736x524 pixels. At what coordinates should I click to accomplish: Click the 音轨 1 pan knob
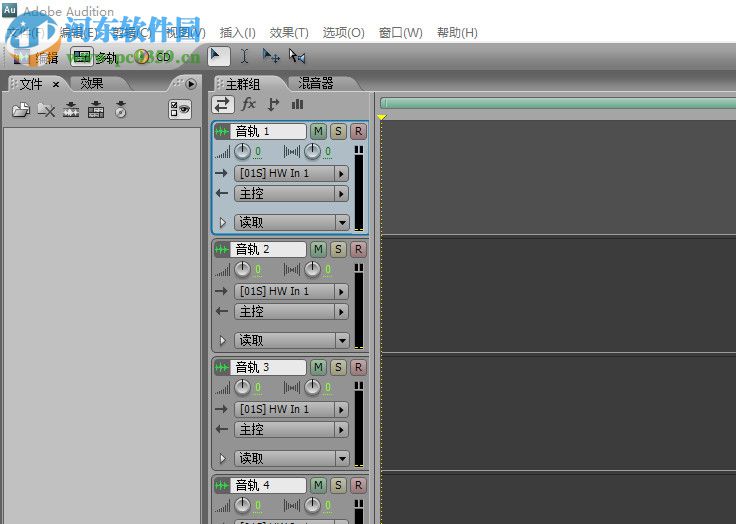click(312, 152)
